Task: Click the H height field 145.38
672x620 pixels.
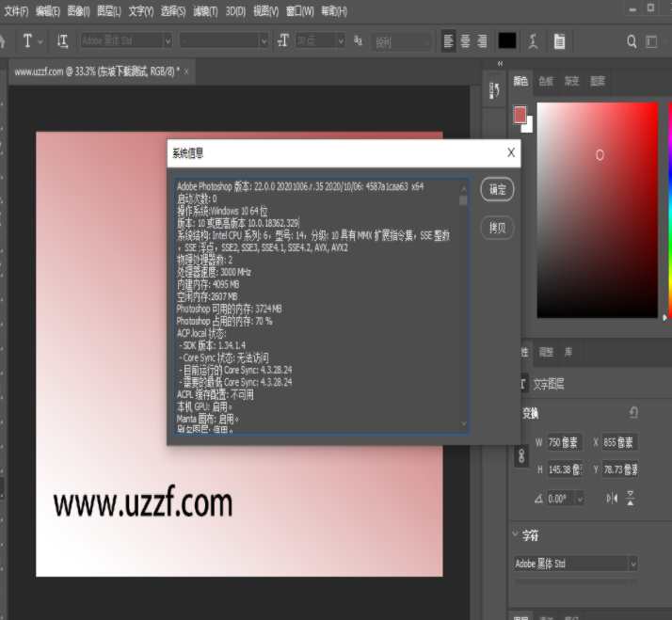Action: [565, 469]
